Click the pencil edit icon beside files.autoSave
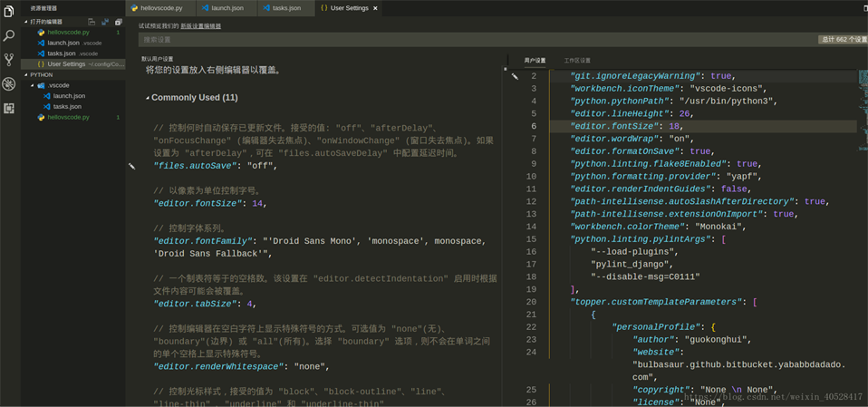This screenshot has height=407, width=868. coord(131,166)
